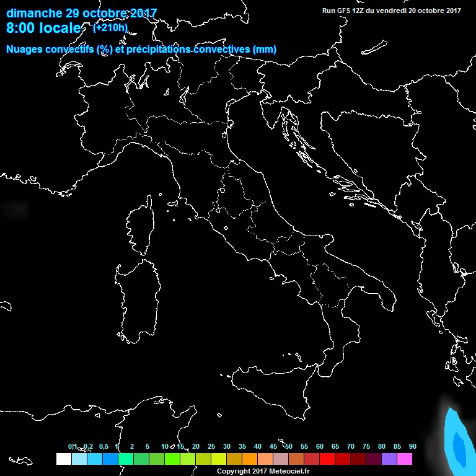This screenshot has height=476, width=476.
Task: Click the pale blue swatch between 0.1 and 0.2
Action: [x=79, y=459]
